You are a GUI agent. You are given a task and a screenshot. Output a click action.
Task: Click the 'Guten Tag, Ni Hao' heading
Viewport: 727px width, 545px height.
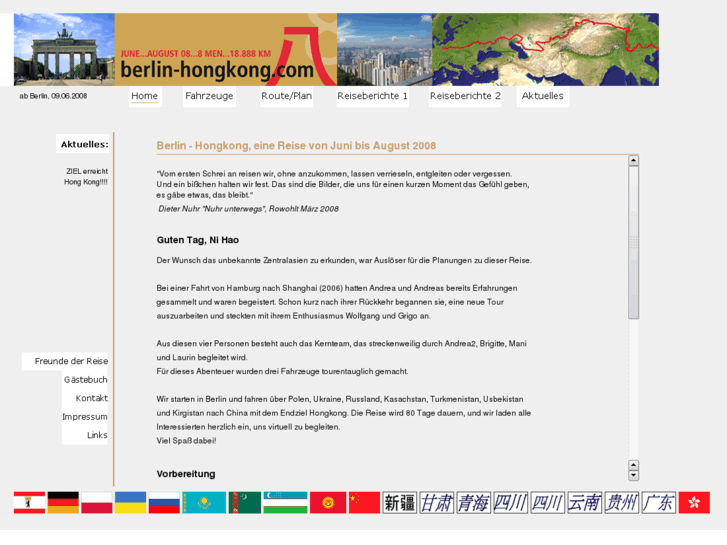click(x=198, y=240)
